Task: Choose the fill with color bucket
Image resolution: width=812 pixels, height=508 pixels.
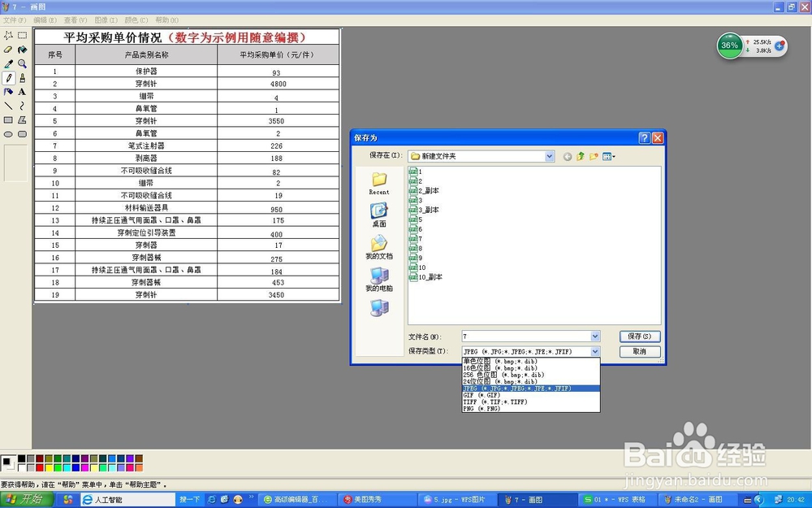Action: pyautogui.click(x=22, y=50)
